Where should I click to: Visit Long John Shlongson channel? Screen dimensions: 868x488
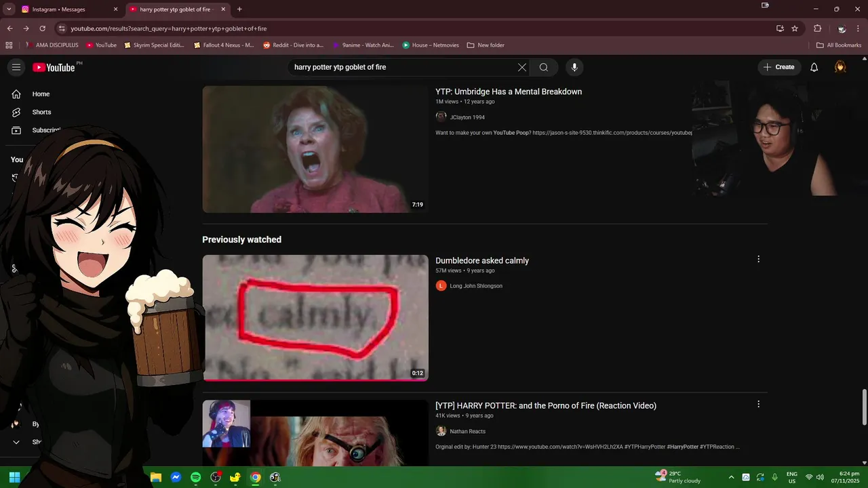pos(476,286)
